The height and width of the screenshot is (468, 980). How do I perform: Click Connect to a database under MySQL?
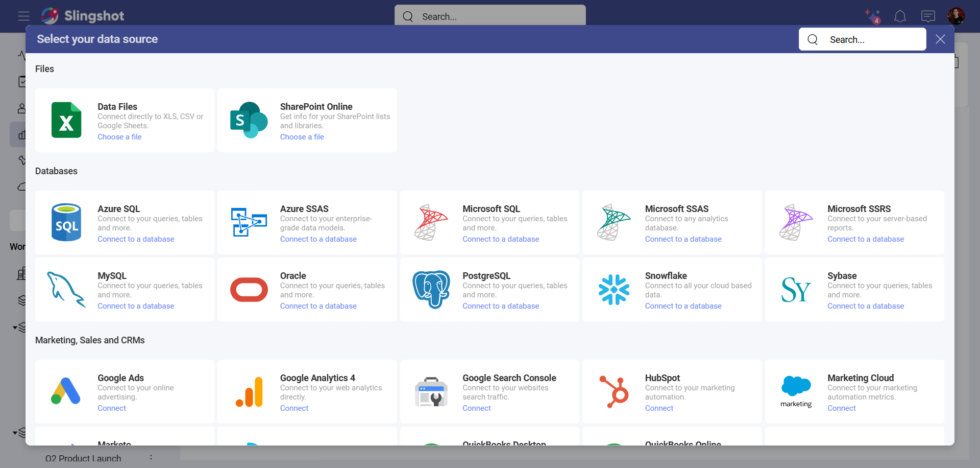click(136, 306)
